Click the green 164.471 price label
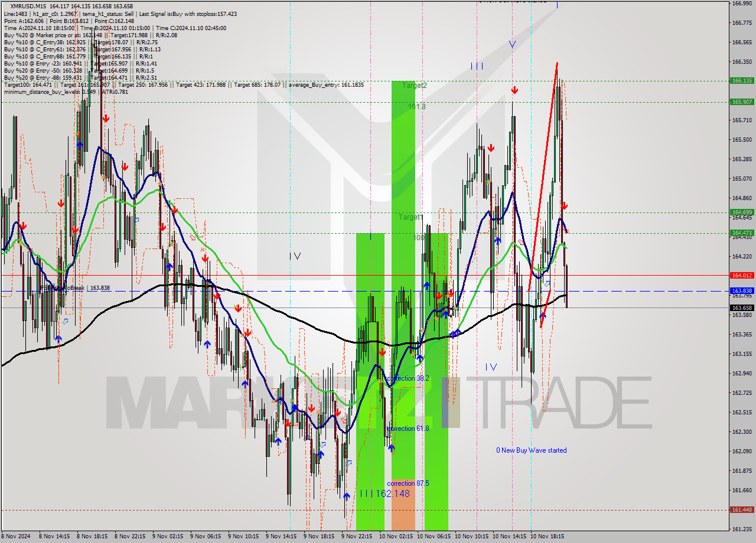The width and height of the screenshot is (756, 543). (742, 233)
